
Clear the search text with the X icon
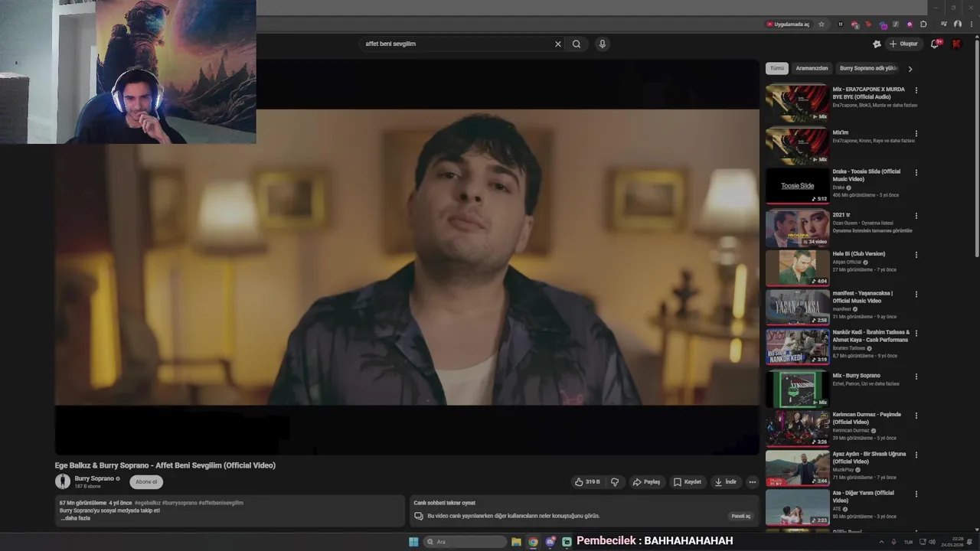[558, 44]
